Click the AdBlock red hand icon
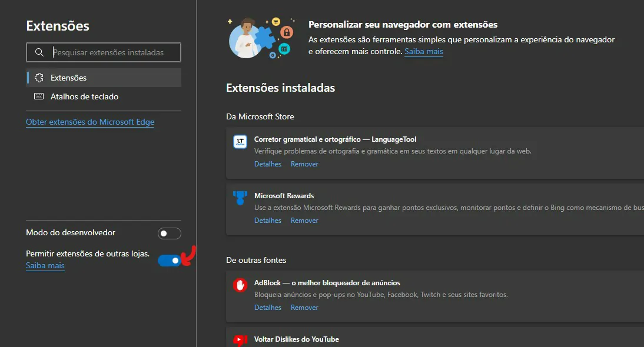The height and width of the screenshot is (347, 644). [240, 285]
